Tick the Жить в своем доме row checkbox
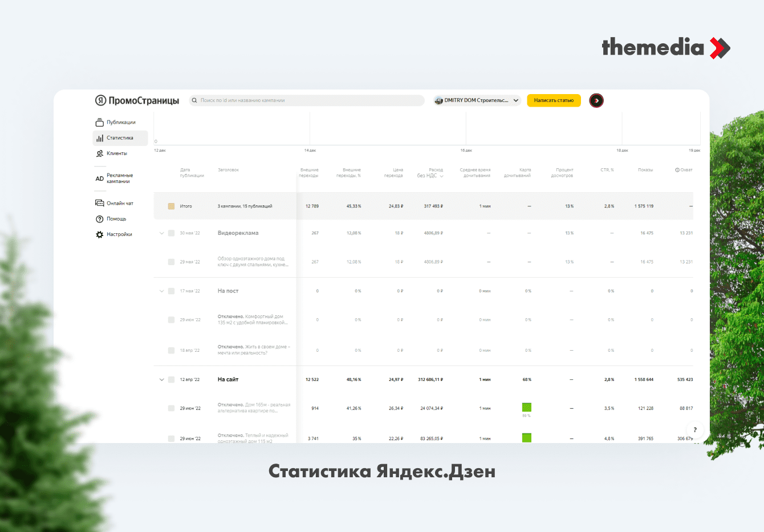 pyautogui.click(x=171, y=350)
